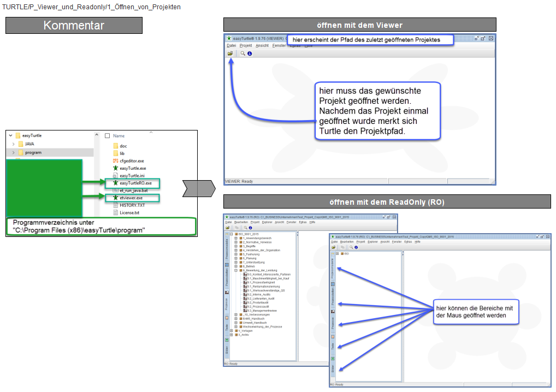Select et_run_java.bat in file list
The width and height of the screenshot is (556, 392).
(134, 191)
